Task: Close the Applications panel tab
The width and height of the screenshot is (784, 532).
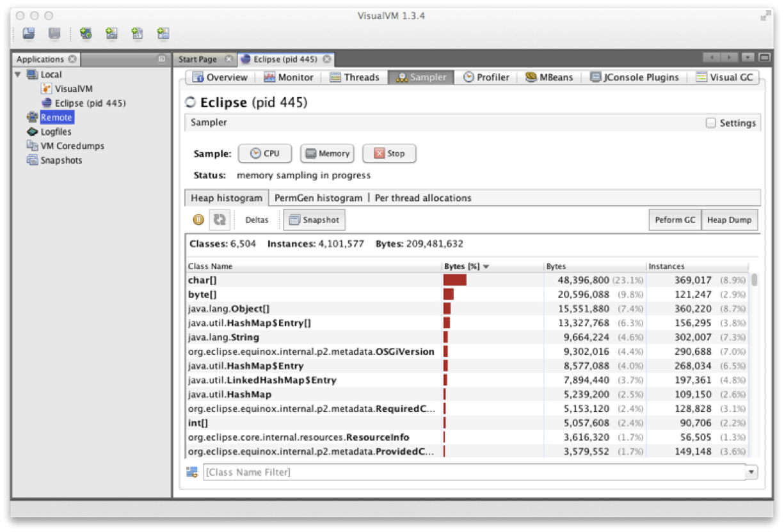Action: (x=72, y=59)
